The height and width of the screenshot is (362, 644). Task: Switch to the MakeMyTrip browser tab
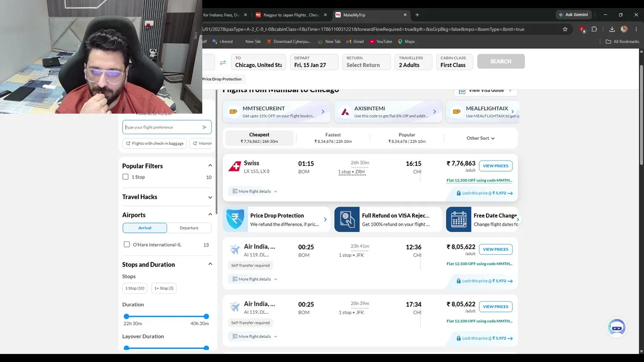(371, 15)
